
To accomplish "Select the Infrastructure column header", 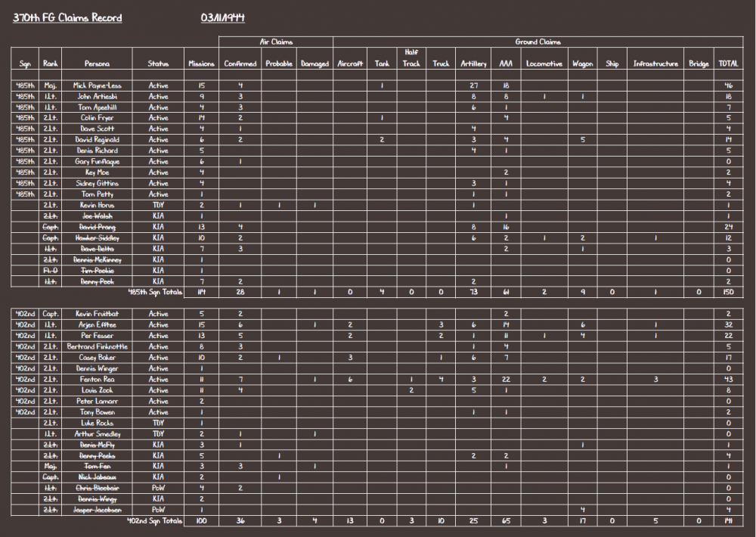I will tap(655, 64).
